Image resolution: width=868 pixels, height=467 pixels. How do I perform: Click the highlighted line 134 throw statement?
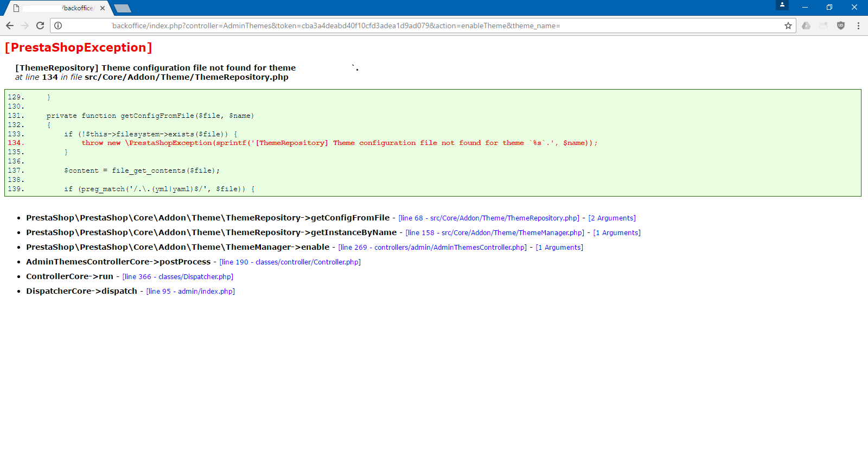point(340,143)
